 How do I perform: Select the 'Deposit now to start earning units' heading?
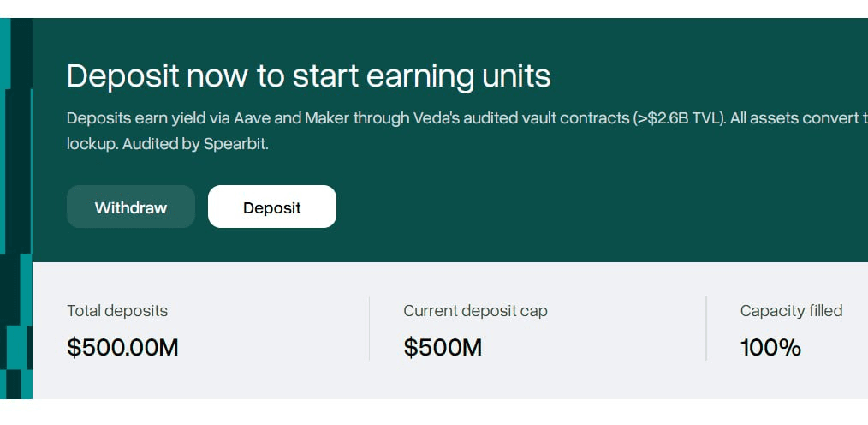point(309,76)
